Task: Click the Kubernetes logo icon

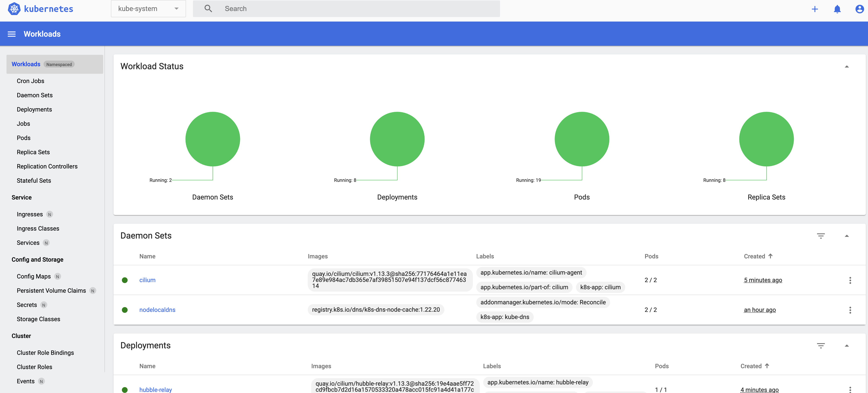Action: coord(14,9)
